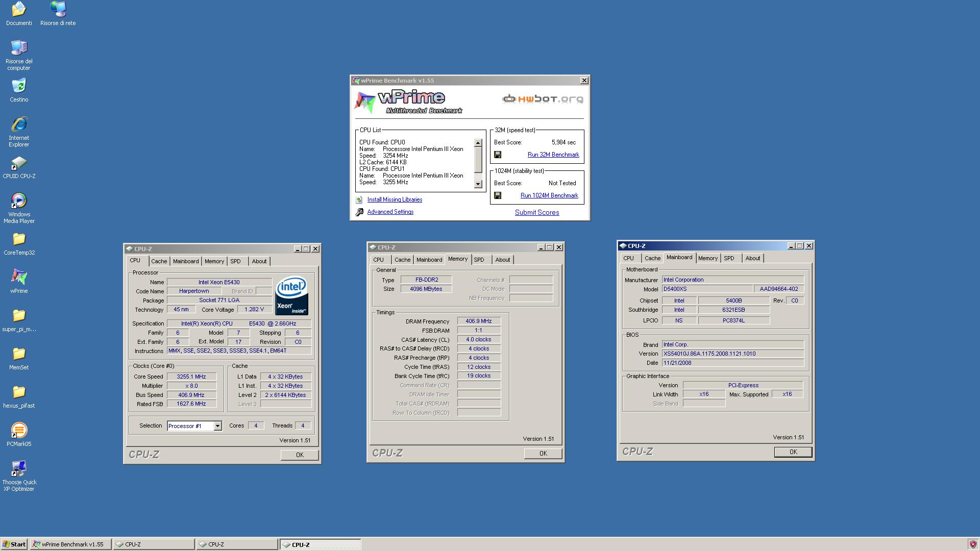This screenshot has width=980, height=551.
Task: Click the hwbot.org logo in wPrime
Action: (x=543, y=99)
